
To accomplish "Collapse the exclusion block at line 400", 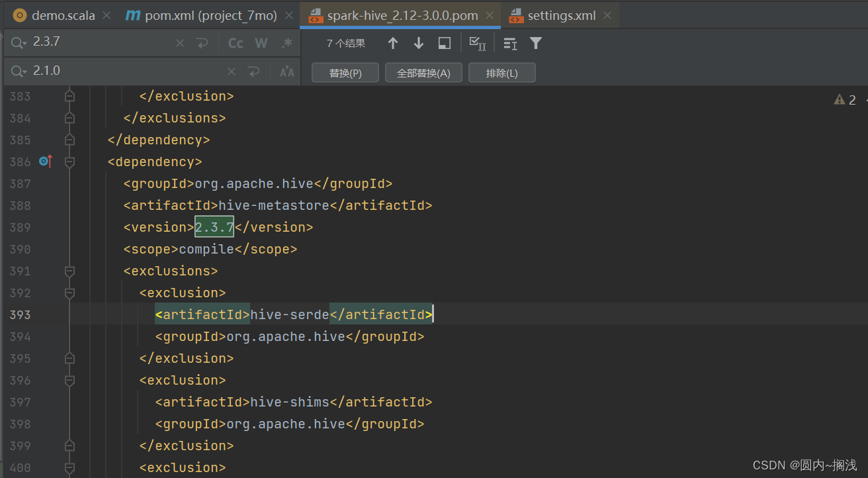I will [x=69, y=467].
